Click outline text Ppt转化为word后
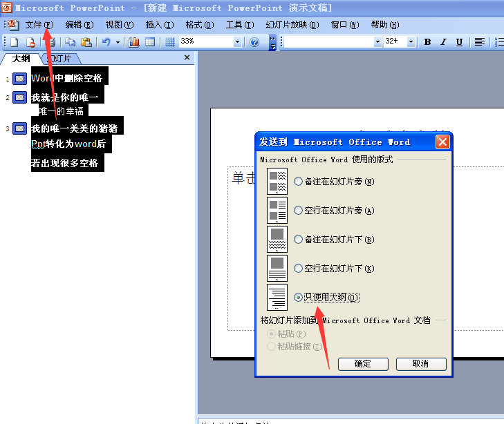 pyautogui.click(x=68, y=144)
